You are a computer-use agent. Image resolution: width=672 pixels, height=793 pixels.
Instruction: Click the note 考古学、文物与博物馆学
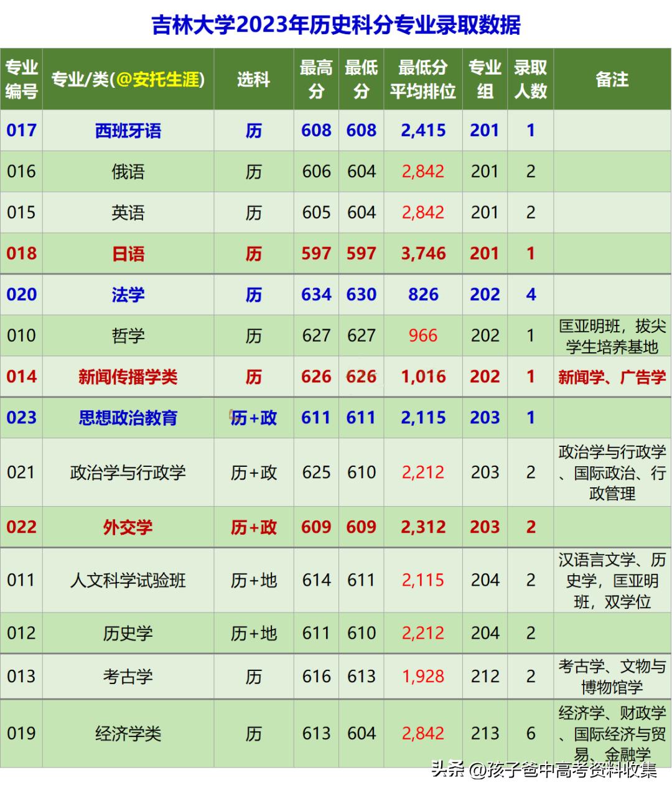pos(612,677)
